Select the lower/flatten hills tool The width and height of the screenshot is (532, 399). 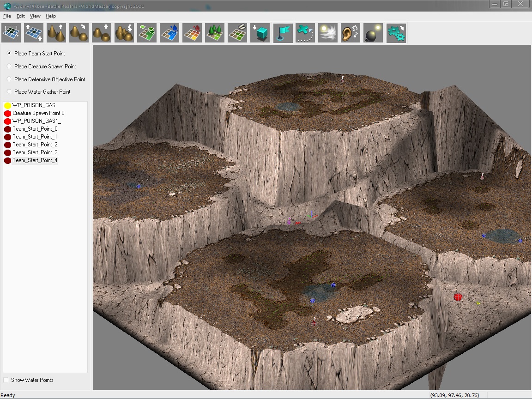click(x=102, y=33)
